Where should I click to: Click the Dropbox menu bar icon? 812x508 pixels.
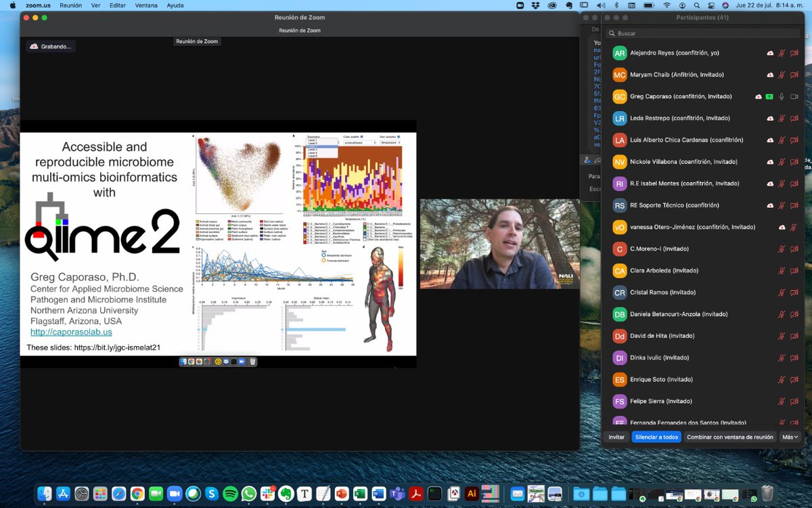pyautogui.click(x=536, y=5)
